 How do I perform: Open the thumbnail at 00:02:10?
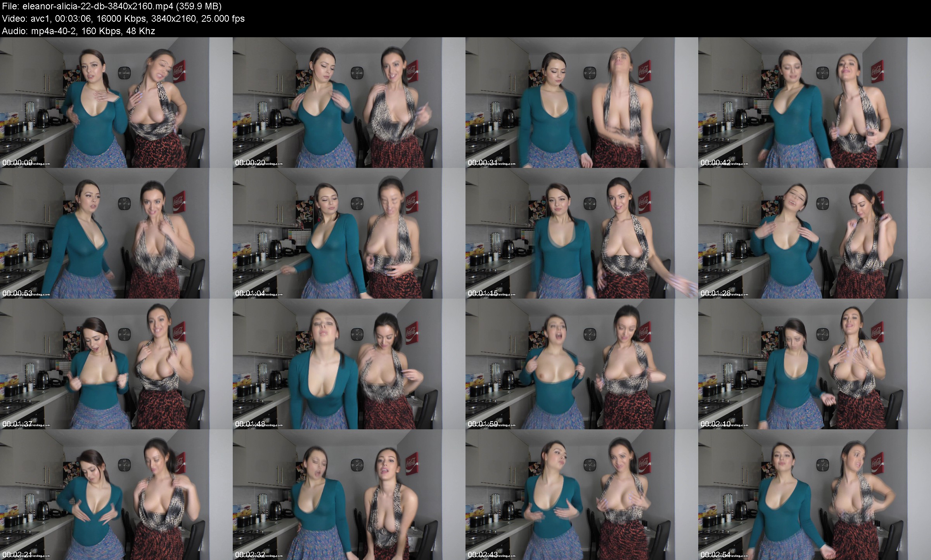(x=815, y=364)
